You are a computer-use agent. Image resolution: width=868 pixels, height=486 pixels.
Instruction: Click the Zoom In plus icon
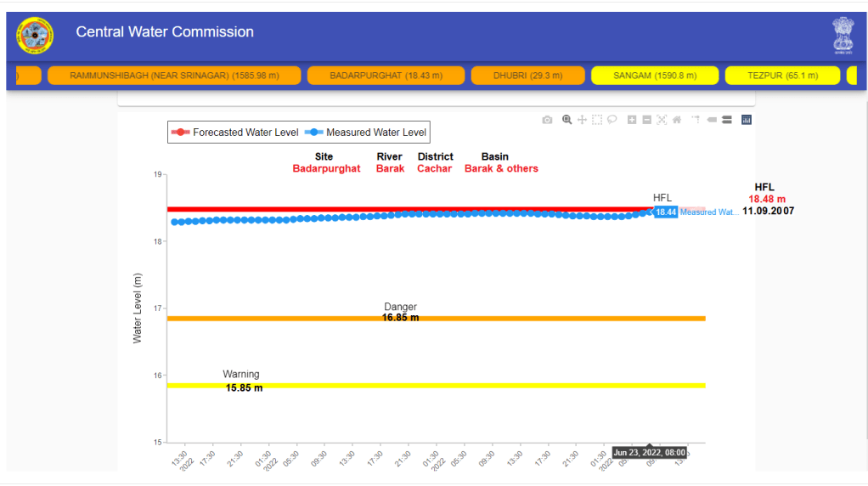coord(632,120)
